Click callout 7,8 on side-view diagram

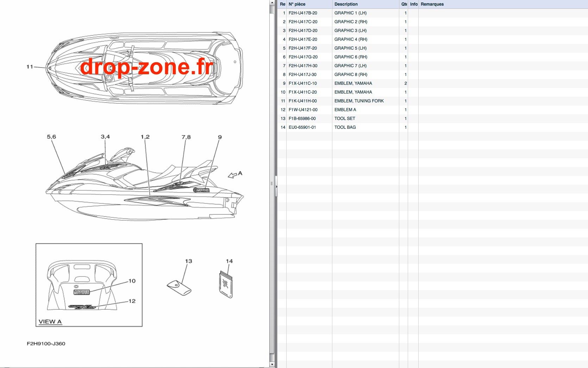pyautogui.click(x=186, y=137)
